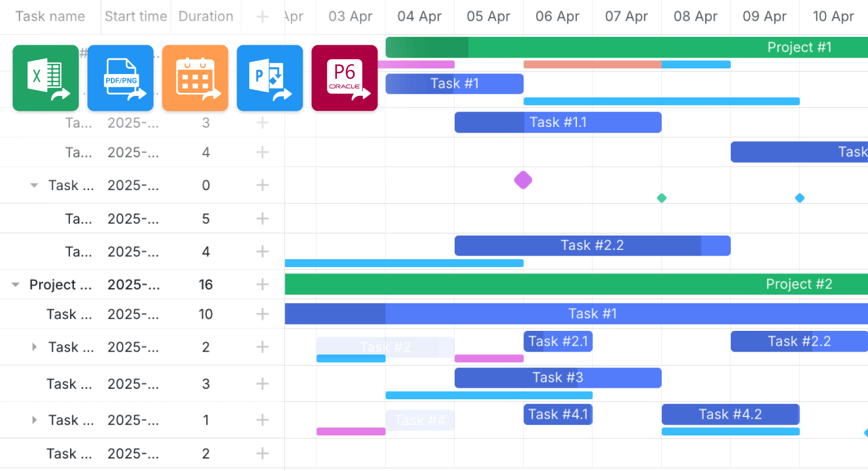Expand the subtask row with duration 2
Image resolution: width=868 pixels, height=471 pixels.
pyautogui.click(x=33, y=347)
